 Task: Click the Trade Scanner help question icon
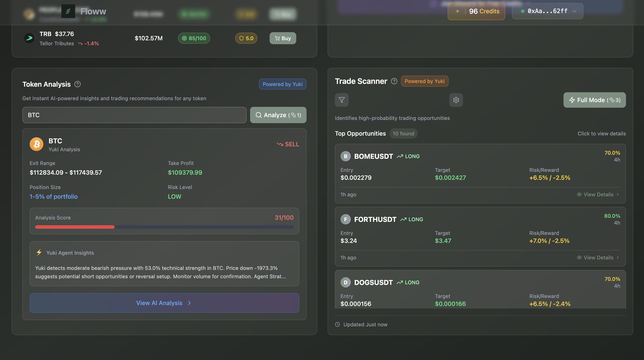[394, 81]
